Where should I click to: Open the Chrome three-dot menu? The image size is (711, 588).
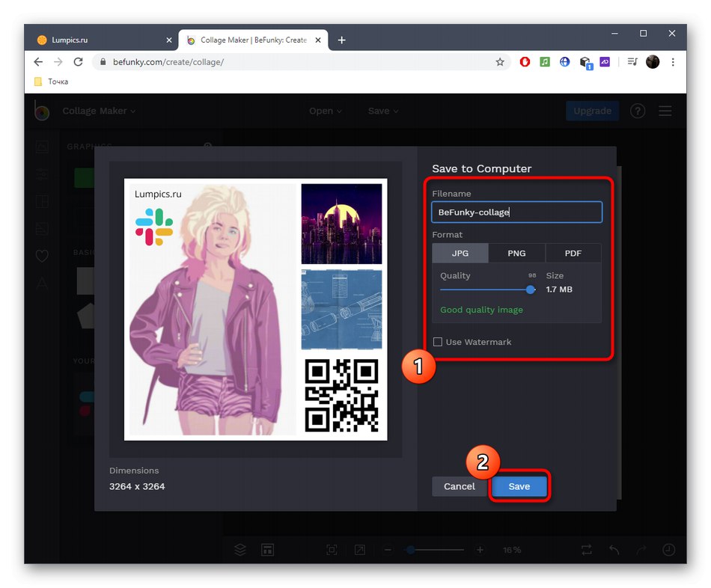coord(673,62)
